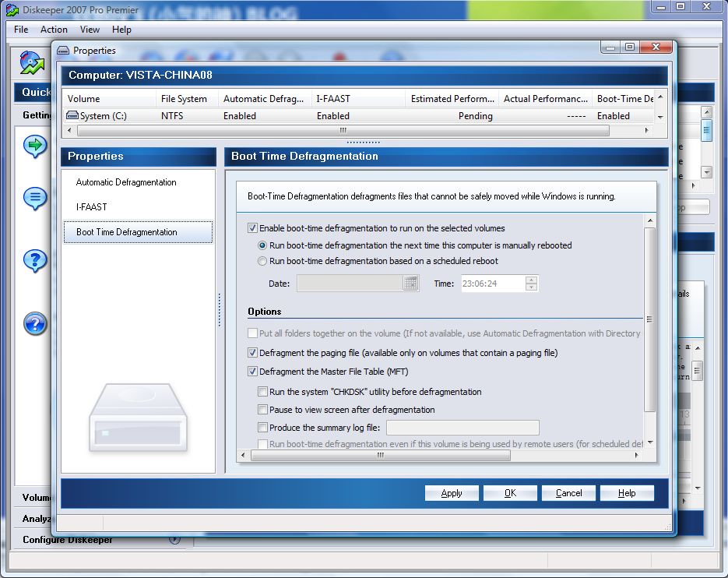
Task: Click scroll-right arrow of volume list
Action: [x=646, y=131]
